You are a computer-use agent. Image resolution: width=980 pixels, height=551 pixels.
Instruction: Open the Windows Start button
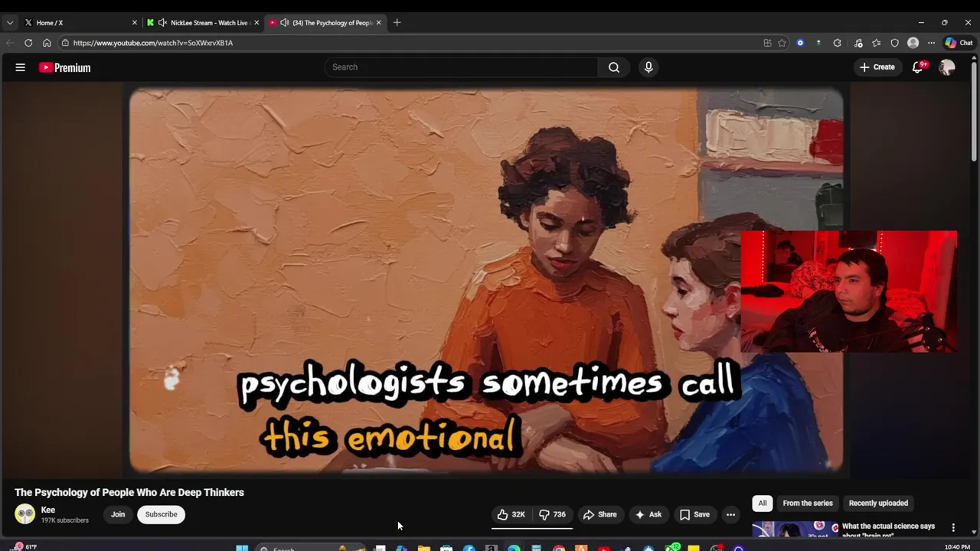(242, 548)
